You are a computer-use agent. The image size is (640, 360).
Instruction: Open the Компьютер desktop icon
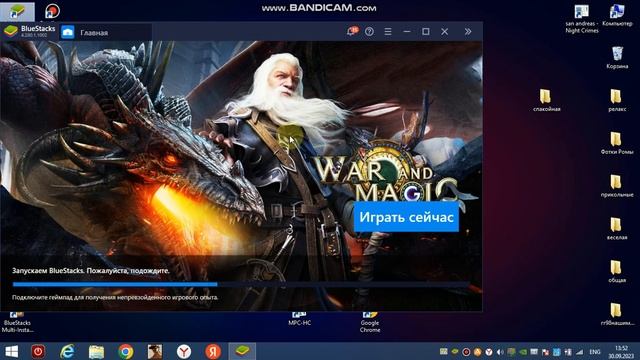pos(617,16)
